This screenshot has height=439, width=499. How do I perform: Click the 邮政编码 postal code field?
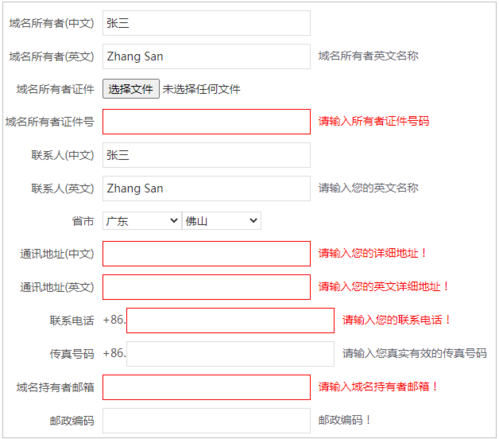point(206,420)
